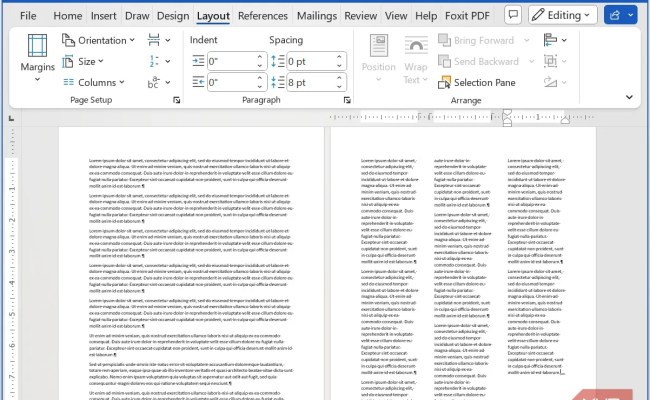Click in the third column of page two

tap(536, 267)
